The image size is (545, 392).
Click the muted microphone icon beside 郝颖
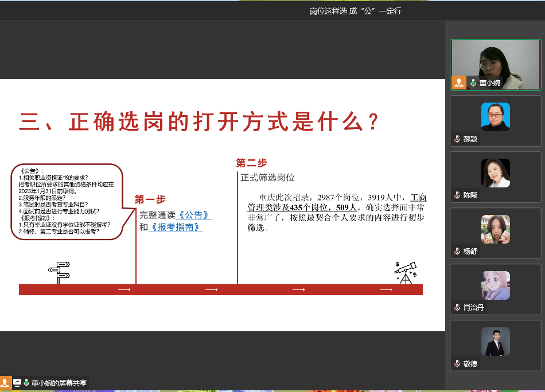(457, 139)
